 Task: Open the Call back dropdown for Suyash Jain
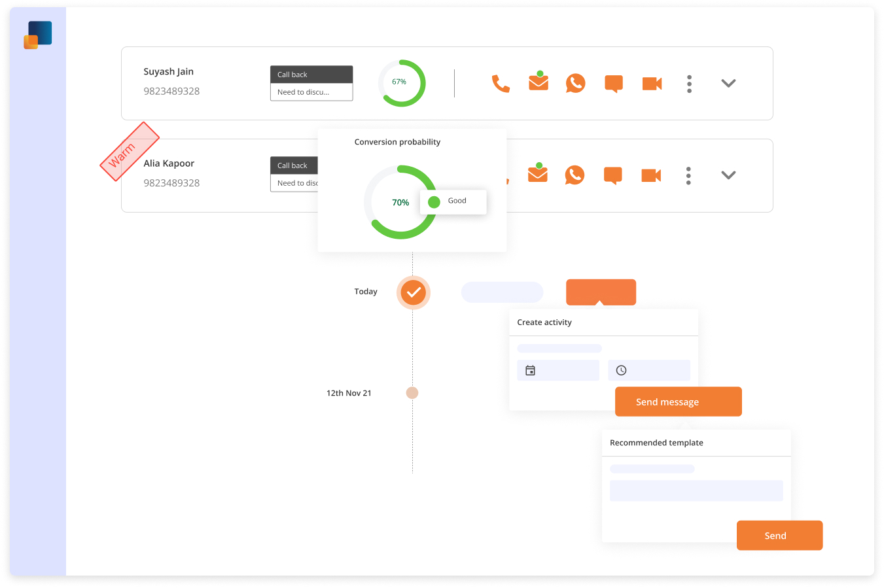[311, 74]
